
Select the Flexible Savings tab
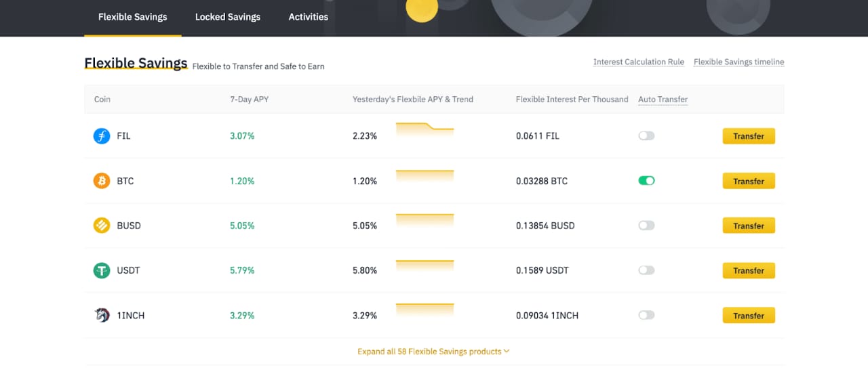(132, 17)
